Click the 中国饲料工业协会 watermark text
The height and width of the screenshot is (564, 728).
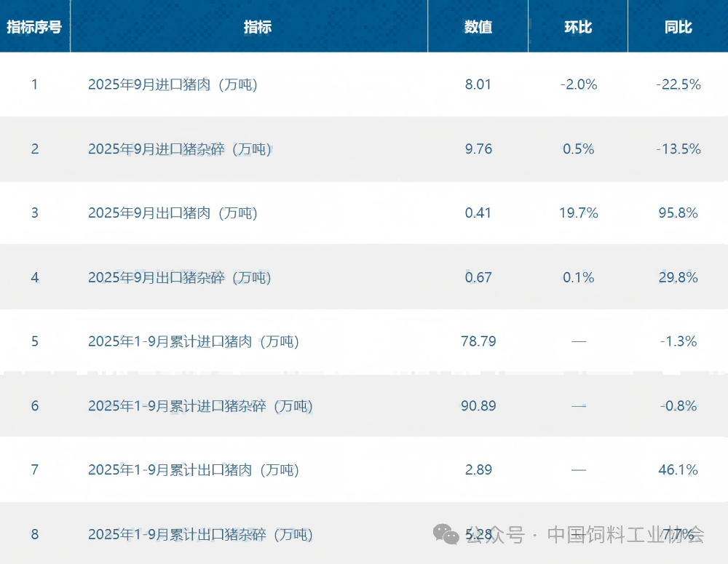click(x=625, y=535)
